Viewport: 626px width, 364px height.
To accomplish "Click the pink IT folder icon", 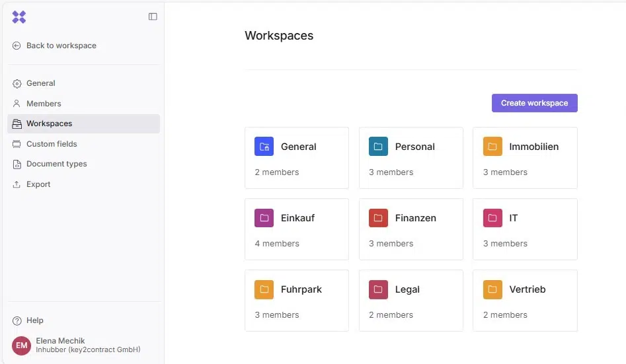I will 492,218.
